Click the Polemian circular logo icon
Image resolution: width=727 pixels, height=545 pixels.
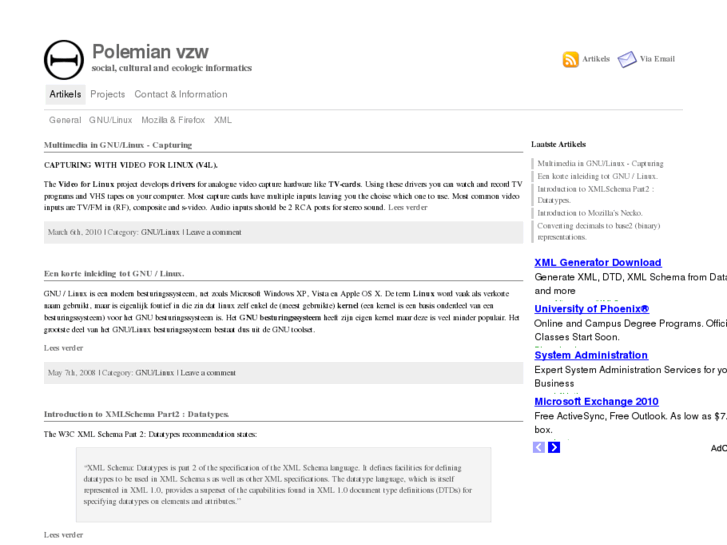click(64, 60)
